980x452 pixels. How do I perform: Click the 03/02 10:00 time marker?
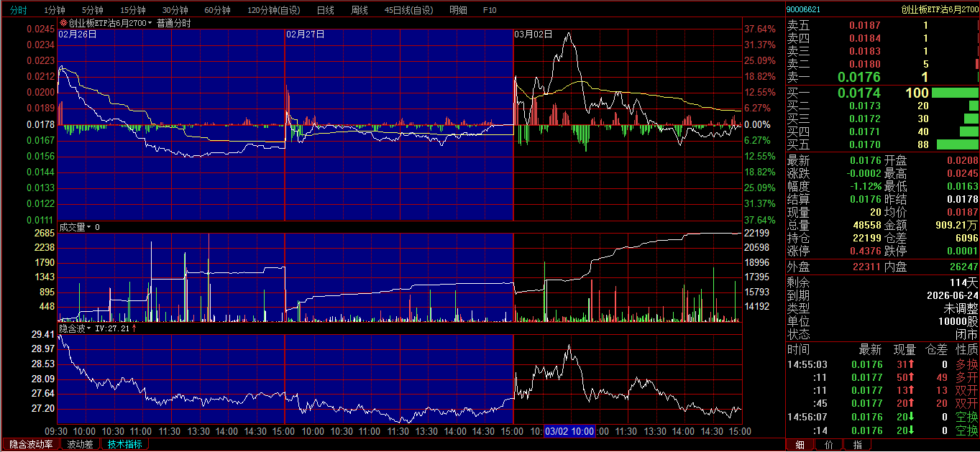tap(569, 431)
